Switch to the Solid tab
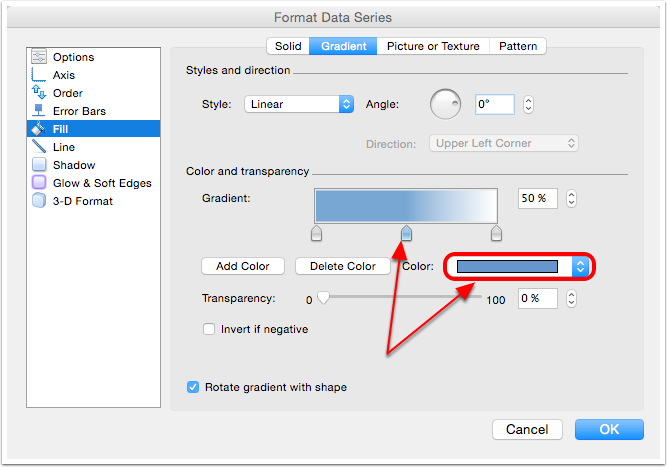The height and width of the screenshot is (467, 667). [x=288, y=46]
